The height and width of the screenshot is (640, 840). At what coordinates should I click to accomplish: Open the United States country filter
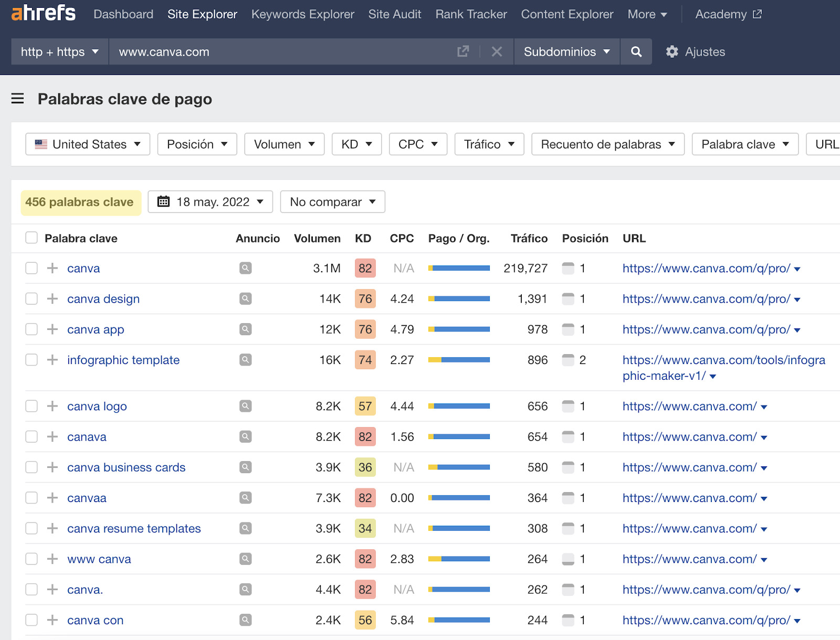(88, 144)
